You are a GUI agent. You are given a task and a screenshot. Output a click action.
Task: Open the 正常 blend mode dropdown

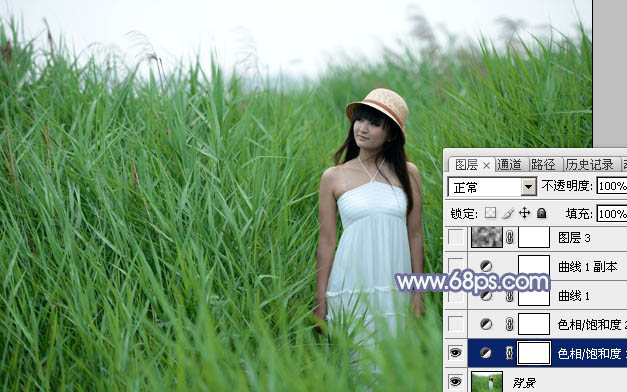(529, 187)
